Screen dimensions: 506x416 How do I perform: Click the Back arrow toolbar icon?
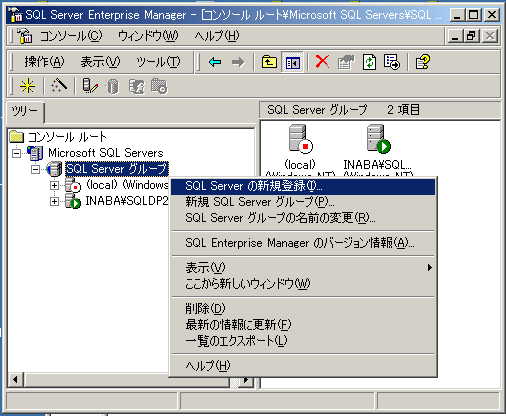tap(215, 62)
